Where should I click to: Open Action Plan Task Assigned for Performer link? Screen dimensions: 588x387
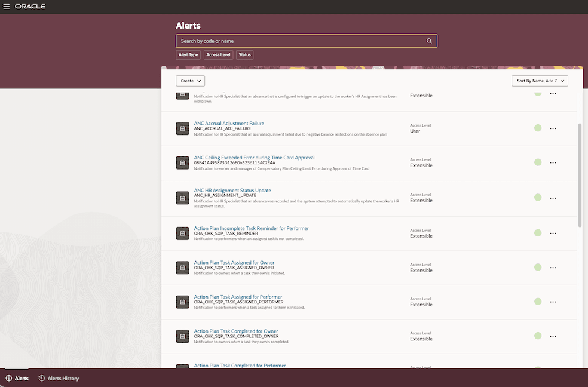click(238, 297)
